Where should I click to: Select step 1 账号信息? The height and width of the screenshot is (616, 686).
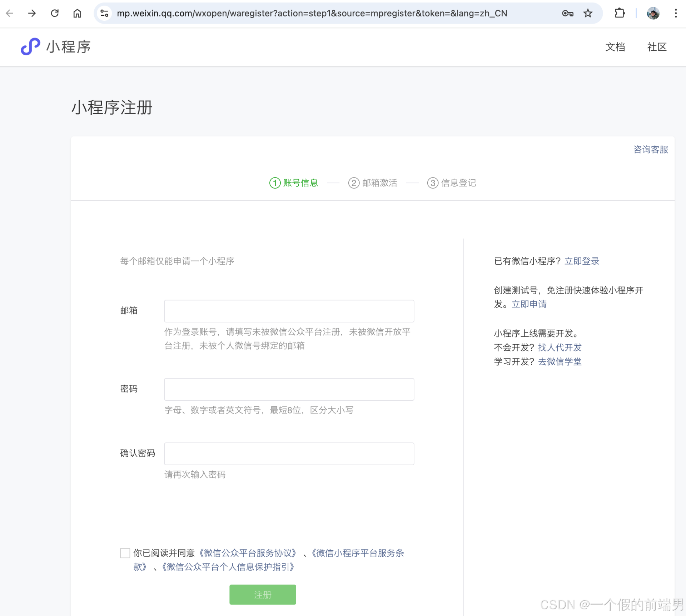point(293,183)
